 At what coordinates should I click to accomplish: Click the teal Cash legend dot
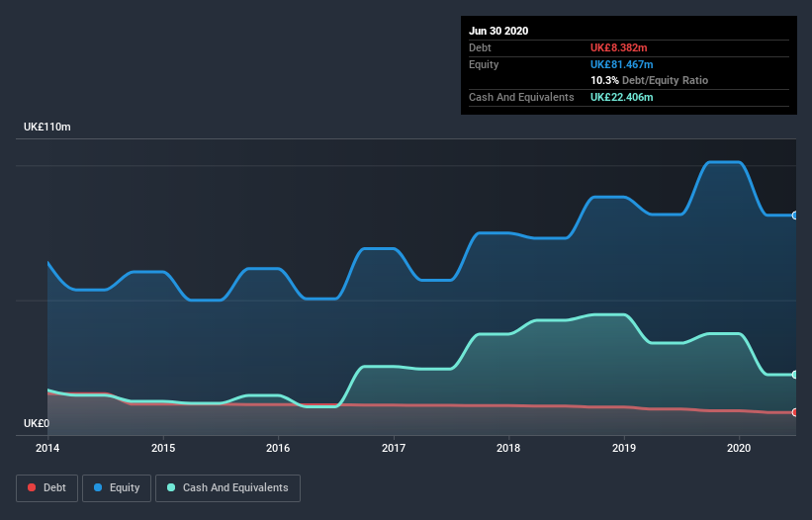click(x=171, y=487)
